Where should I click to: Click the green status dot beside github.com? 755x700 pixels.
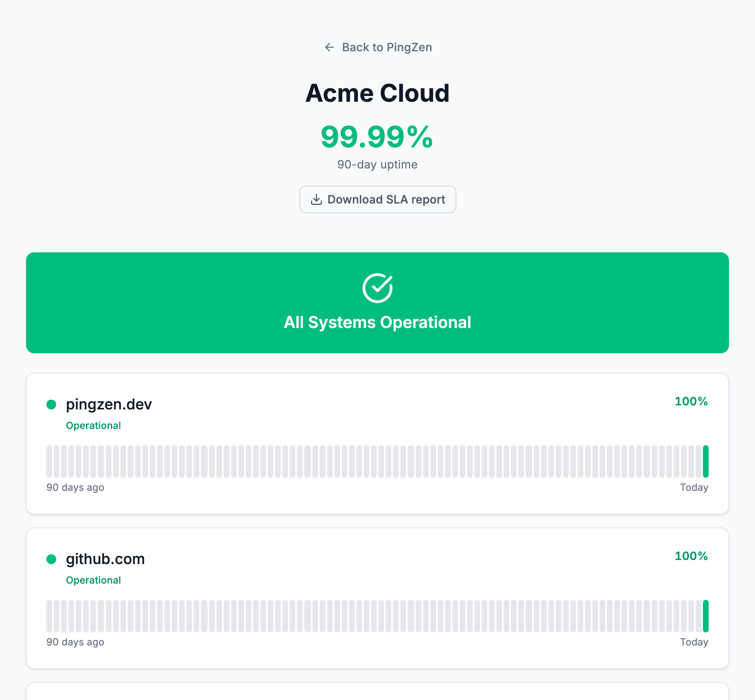point(51,559)
